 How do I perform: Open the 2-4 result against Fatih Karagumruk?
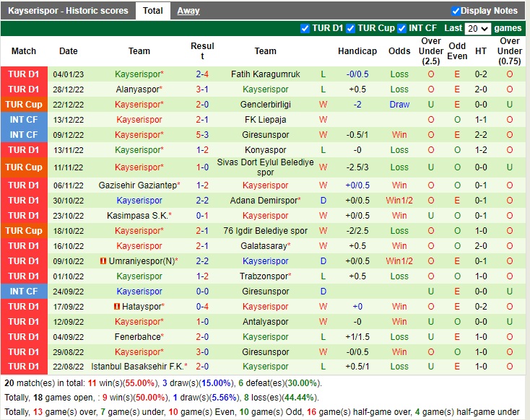(202, 74)
